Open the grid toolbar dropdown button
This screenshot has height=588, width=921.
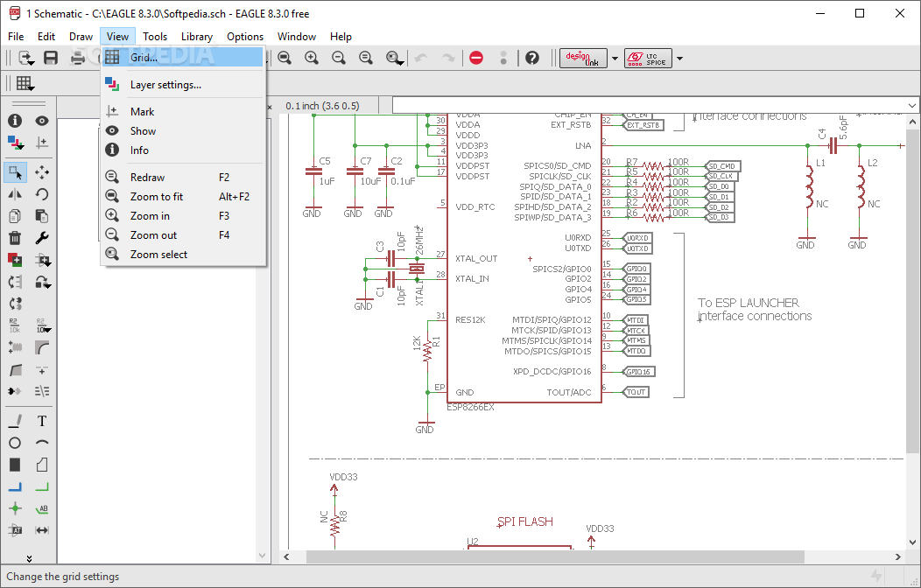click(x=25, y=84)
